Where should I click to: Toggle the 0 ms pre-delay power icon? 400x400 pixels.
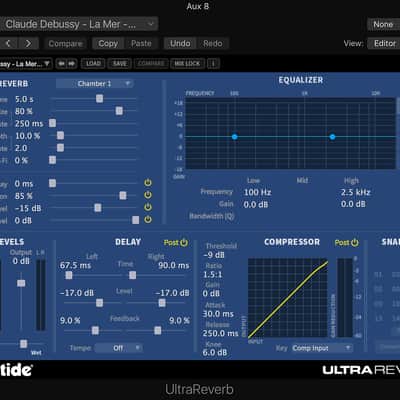[x=148, y=183]
